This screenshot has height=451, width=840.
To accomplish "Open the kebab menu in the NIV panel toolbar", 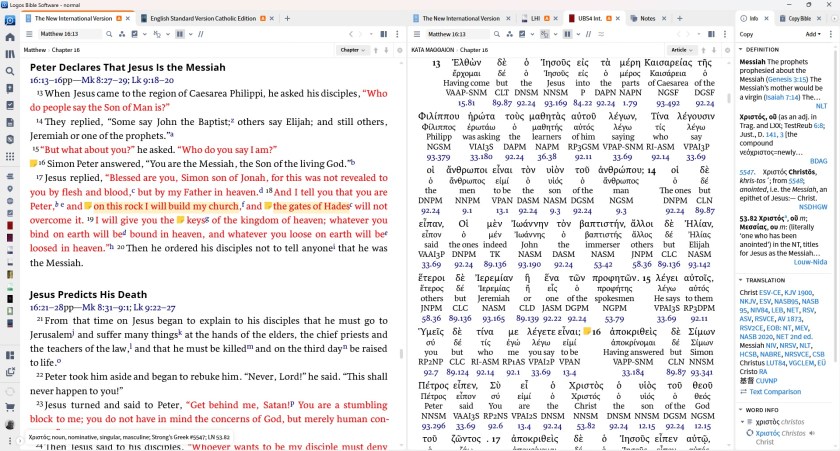I will click(x=398, y=34).
